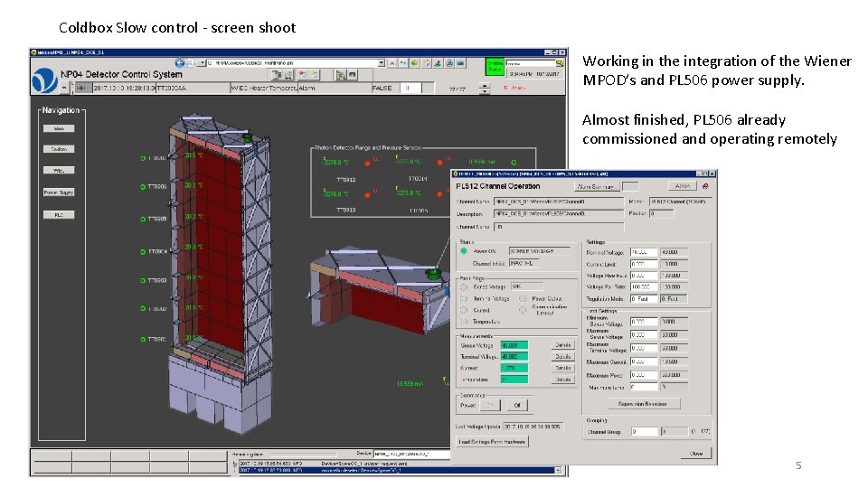Image resolution: width=868 pixels, height=488 pixels.
Task: Open the Coldbox navigation button
Action: coord(59,149)
